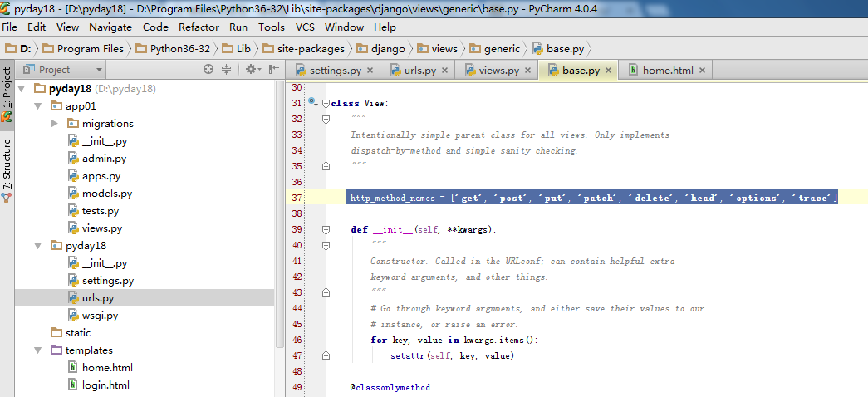Fold the class View code block

pos(326,103)
